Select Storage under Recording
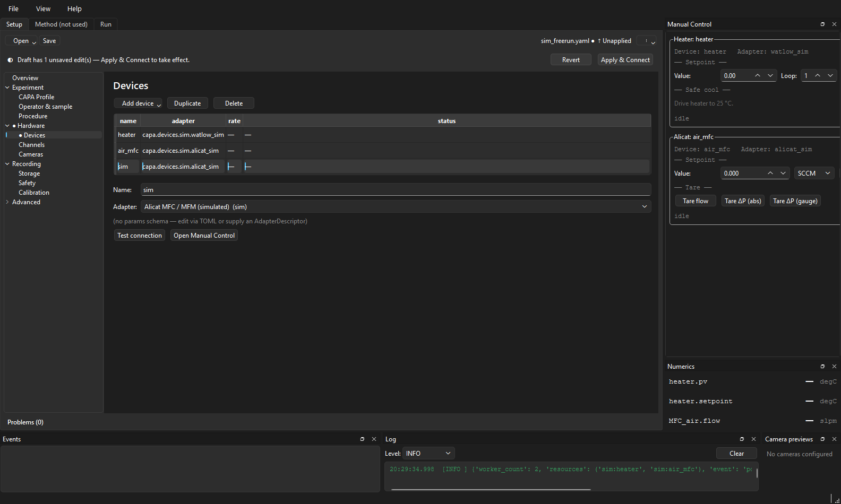 (x=29, y=173)
